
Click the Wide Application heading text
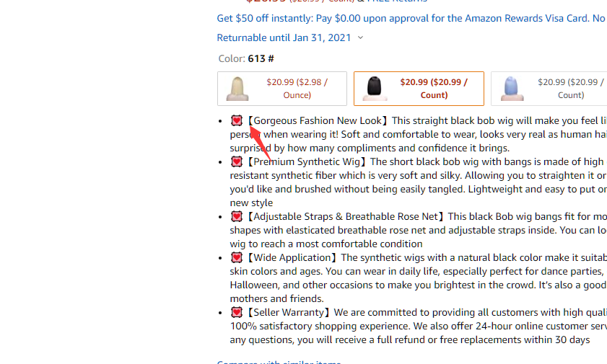point(292,257)
